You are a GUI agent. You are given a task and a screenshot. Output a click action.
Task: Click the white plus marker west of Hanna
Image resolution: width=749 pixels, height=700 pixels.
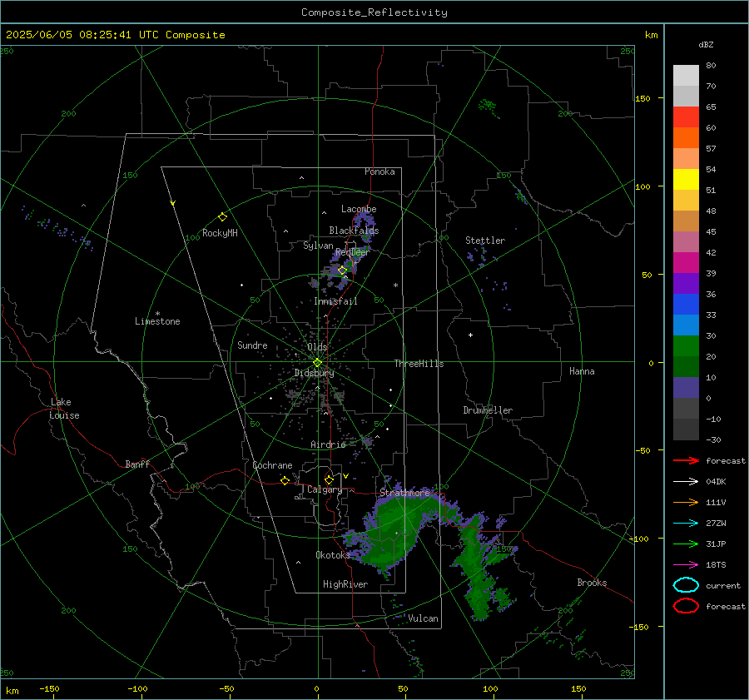click(470, 335)
